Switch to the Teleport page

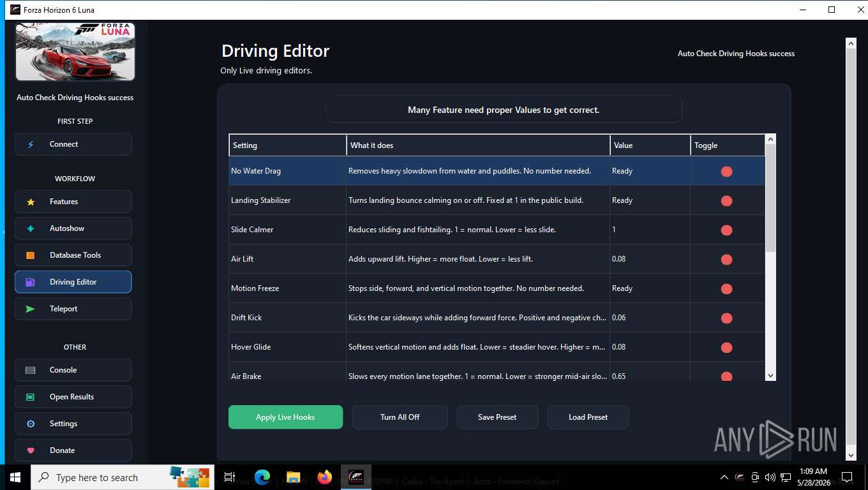[x=73, y=309]
